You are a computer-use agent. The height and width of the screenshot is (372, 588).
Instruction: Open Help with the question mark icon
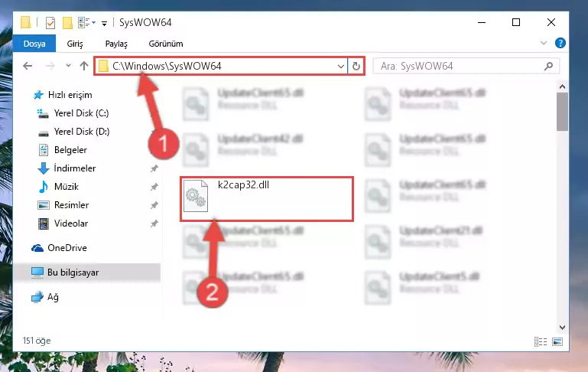pyautogui.click(x=560, y=43)
